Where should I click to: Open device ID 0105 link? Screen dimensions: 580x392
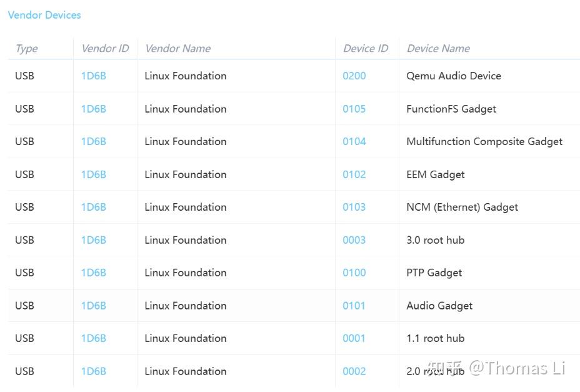tap(354, 109)
